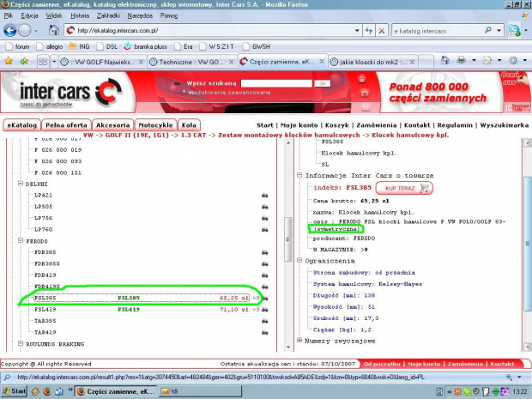Stop loading with the red X button
This screenshot has width=532, height=399.
pos(382,31)
